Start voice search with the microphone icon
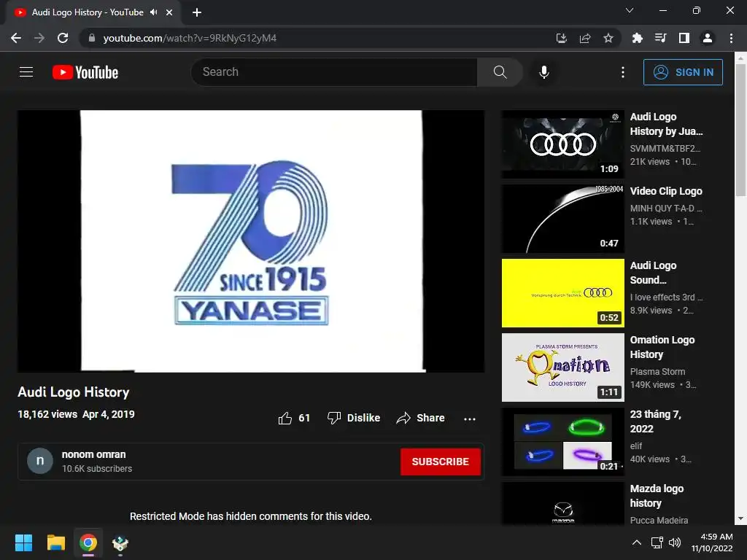The image size is (747, 560). (x=544, y=72)
